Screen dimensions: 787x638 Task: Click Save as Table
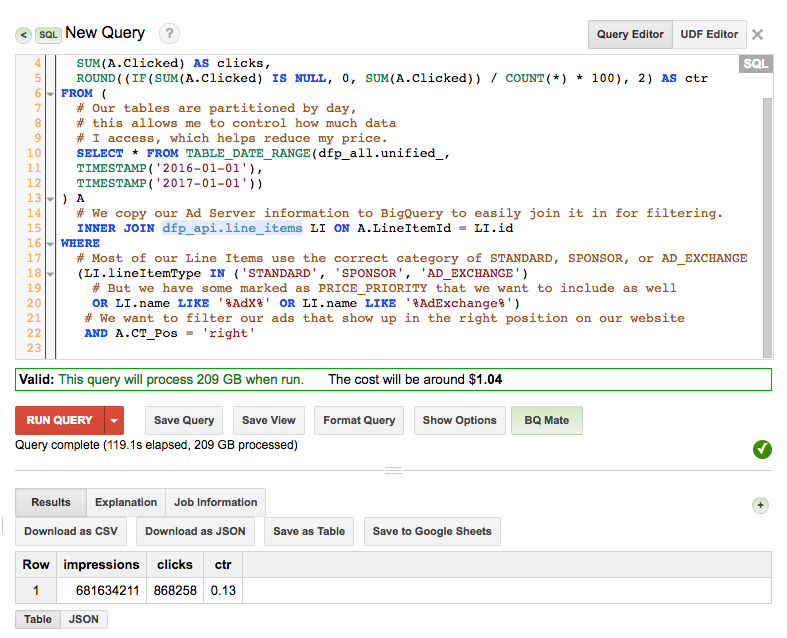[x=309, y=531]
